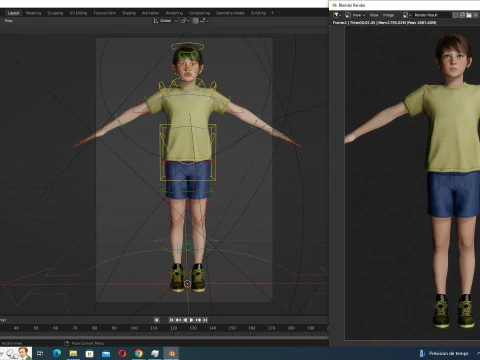Jump to the next keyframe
Image resolution: width=480 pixels, height=360 pixels.
coord(198,320)
